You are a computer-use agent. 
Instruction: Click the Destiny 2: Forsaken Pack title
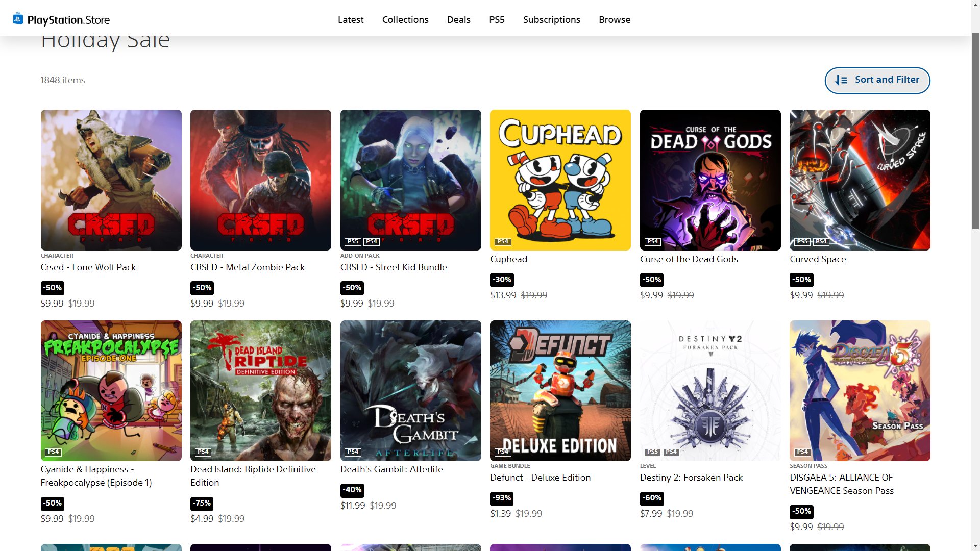pos(691,478)
